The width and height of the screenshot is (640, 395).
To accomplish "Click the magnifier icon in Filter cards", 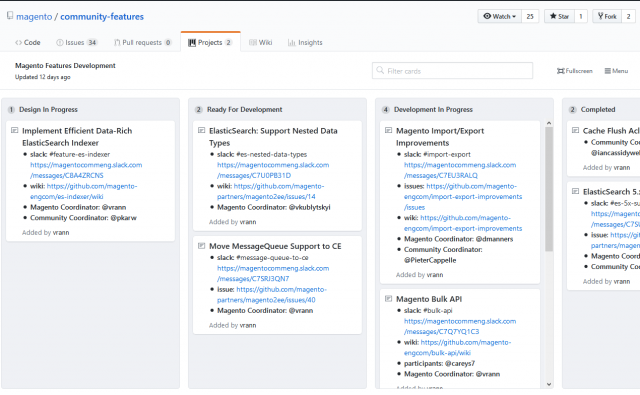I will point(380,70).
